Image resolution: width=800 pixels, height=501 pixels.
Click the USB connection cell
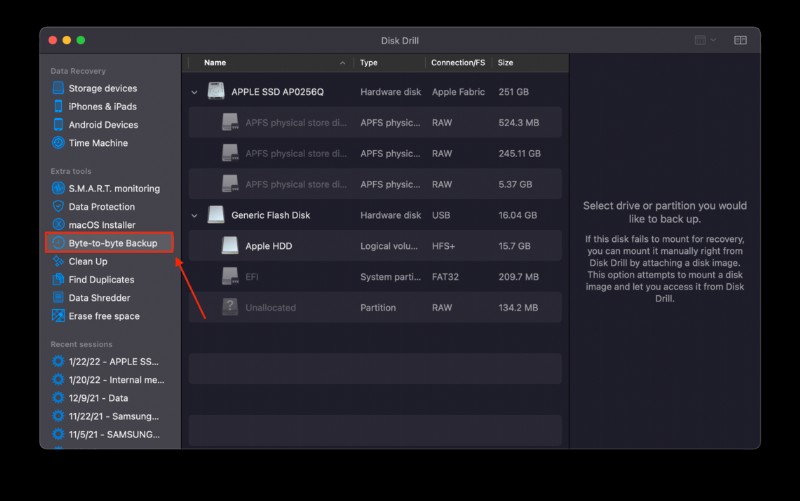click(x=441, y=215)
